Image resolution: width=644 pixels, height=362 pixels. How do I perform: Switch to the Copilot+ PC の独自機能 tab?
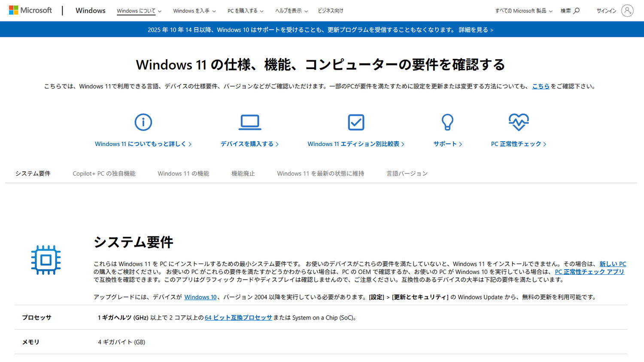click(104, 173)
